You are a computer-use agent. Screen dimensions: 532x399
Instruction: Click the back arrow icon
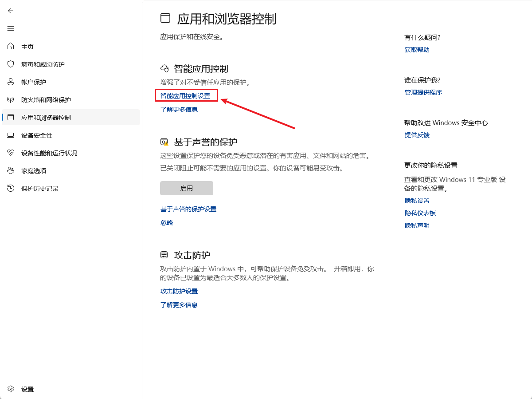pos(11,11)
